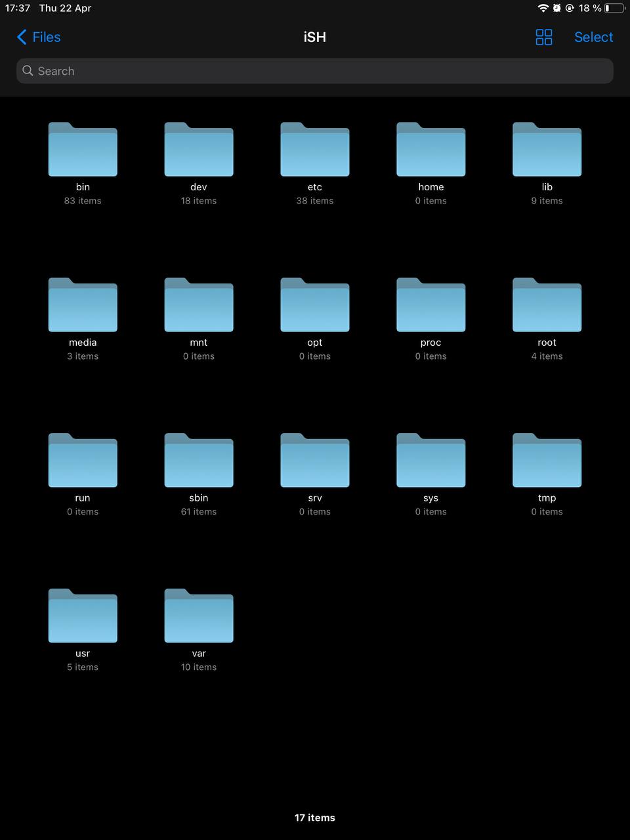Open the sys folder
The width and height of the screenshot is (630, 840).
431,461
